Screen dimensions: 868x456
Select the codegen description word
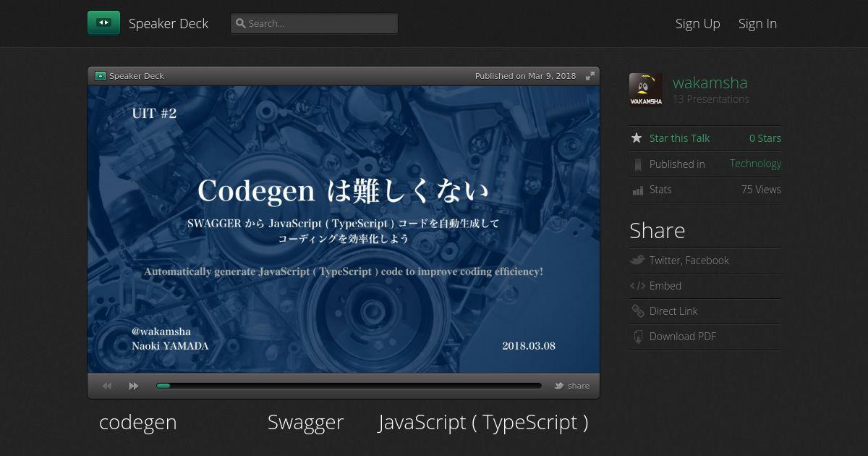(x=137, y=422)
